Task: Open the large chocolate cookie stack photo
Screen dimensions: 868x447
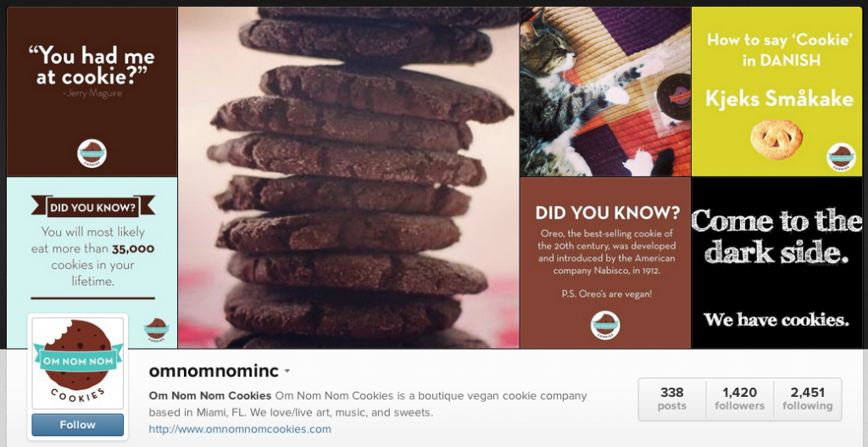Action: tap(348, 177)
